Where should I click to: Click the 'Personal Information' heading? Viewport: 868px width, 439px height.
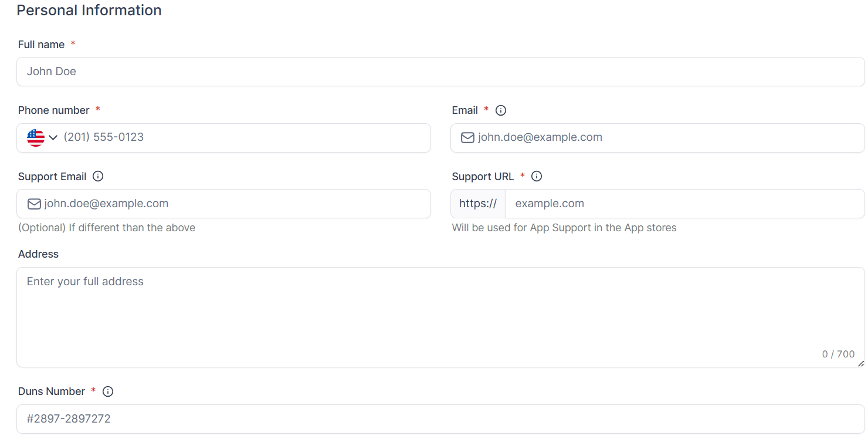tap(89, 10)
